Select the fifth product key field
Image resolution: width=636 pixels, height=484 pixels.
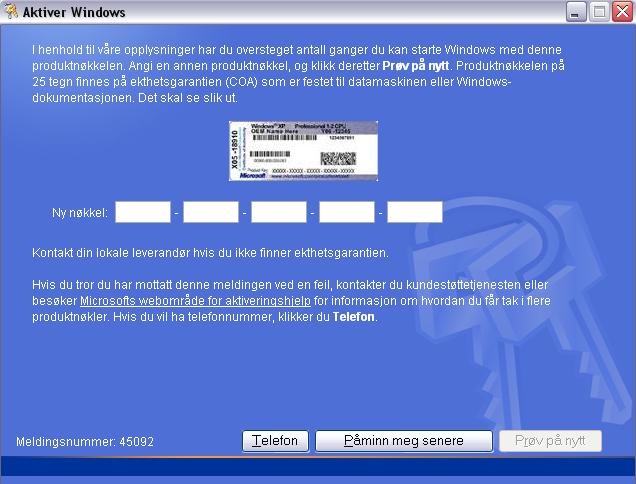415,212
